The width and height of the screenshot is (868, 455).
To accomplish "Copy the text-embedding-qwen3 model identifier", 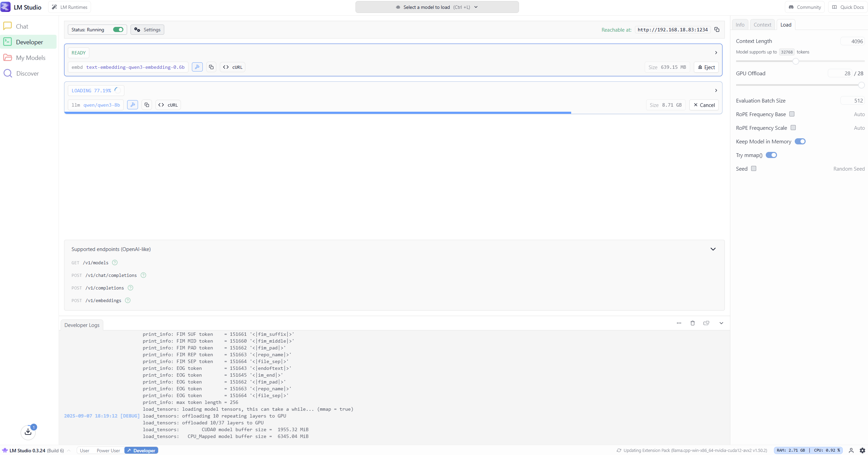I will pyautogui.click(x=211, y=67).
